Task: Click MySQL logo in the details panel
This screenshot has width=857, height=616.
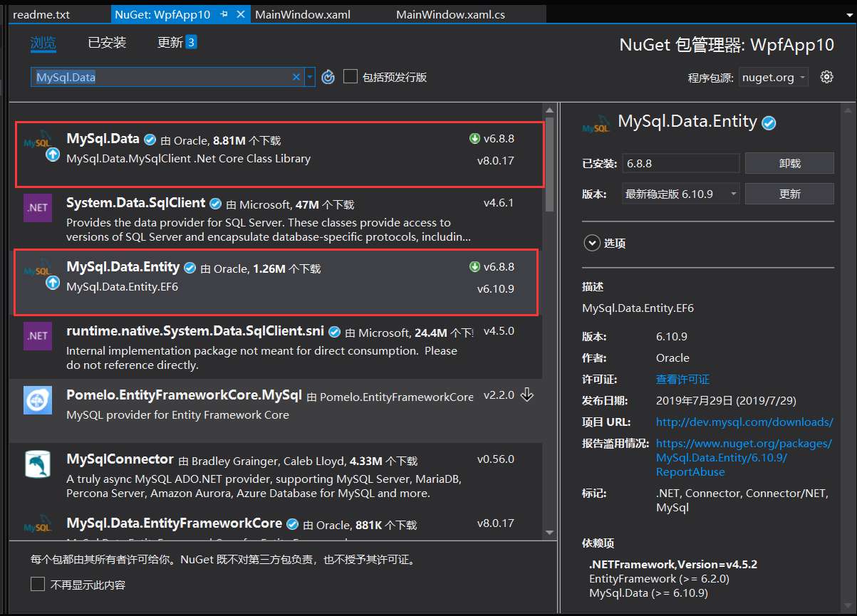Action: pyautogui.click(x=596, y=123)
